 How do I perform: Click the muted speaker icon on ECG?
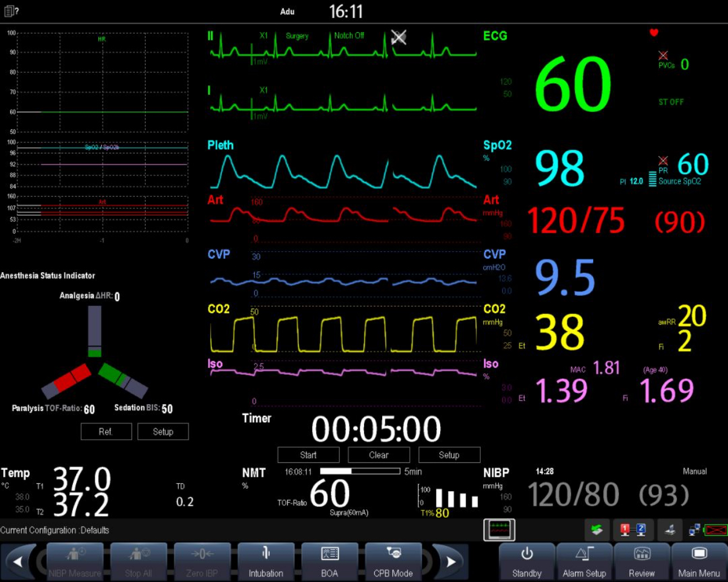click(399, 37)
